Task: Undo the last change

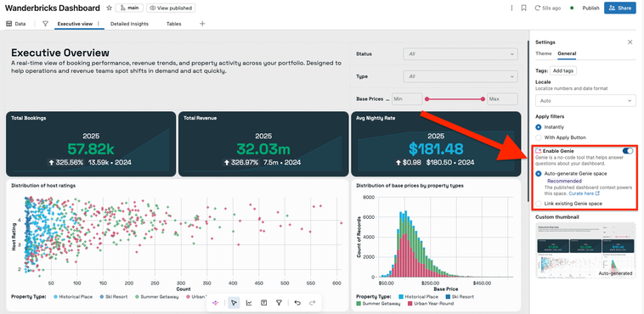Action: [x=297, y=303]
